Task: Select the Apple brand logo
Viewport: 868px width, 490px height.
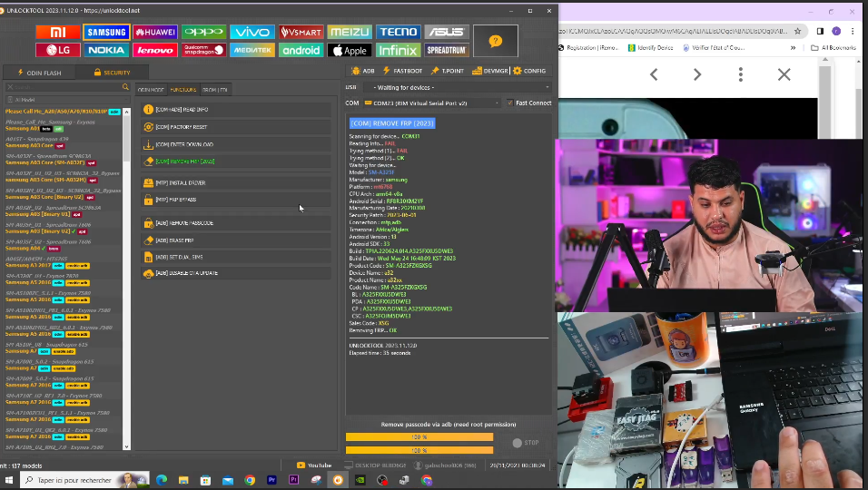Action: pos(350,50)
